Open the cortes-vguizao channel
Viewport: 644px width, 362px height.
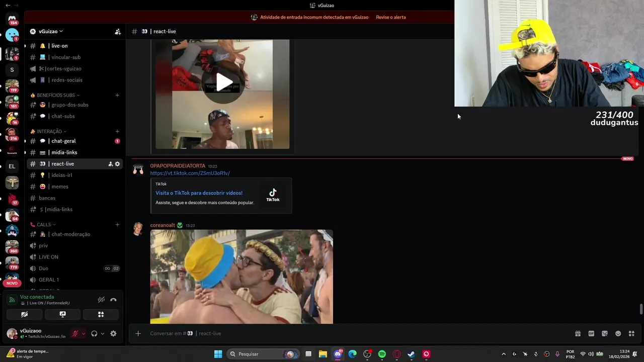pyautogui.click(x=74, y=68)
